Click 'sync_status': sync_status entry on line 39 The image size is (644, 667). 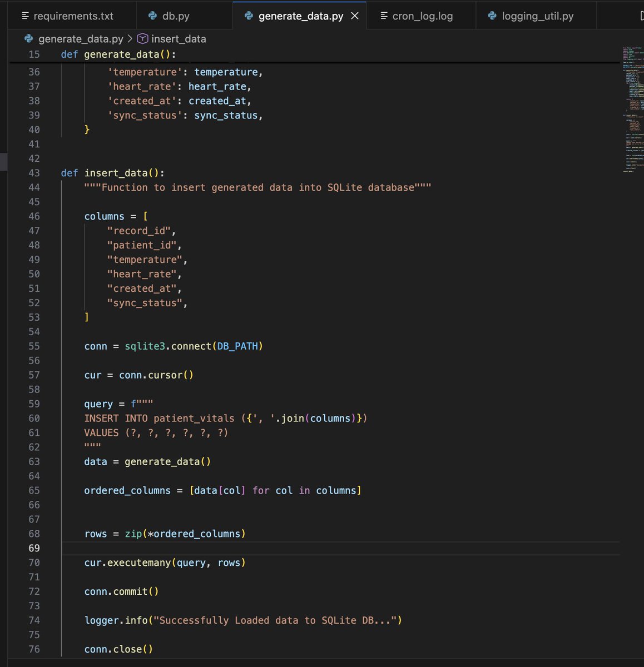tap(185, 116)
